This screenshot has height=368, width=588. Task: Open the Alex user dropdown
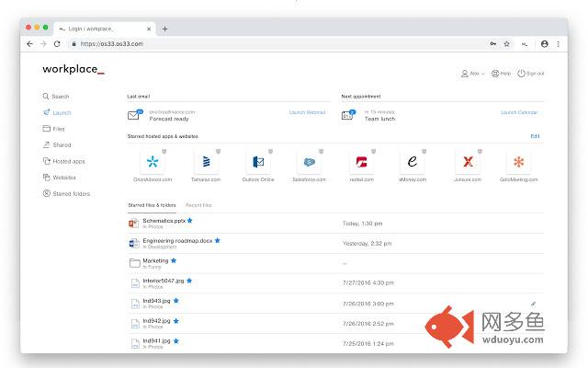click(473, 74)
